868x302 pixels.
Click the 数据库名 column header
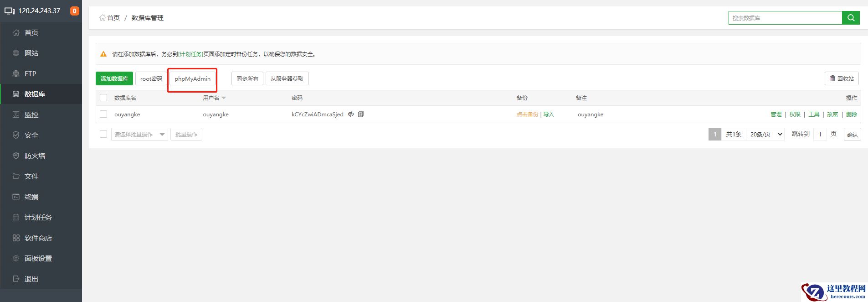point(125,98)
